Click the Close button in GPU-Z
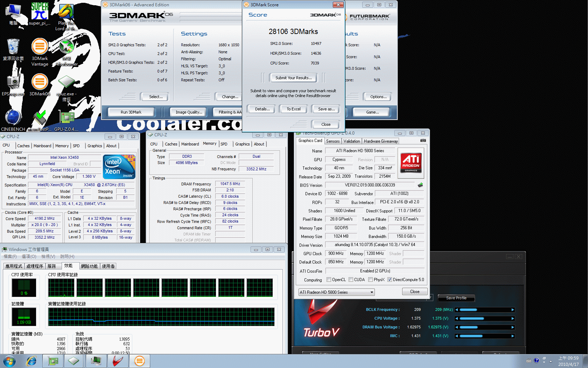588x368 pixels. click(x=414, y=292)
